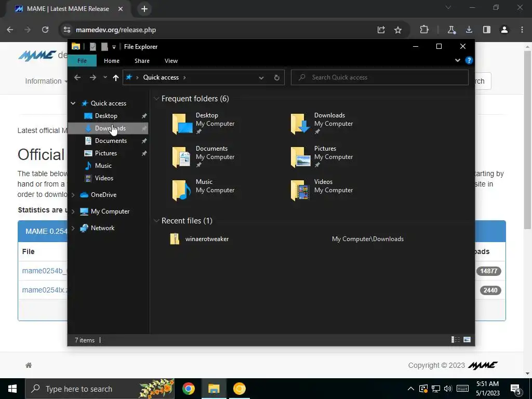532x399 pixels.
Task: Collapse the Quick access tree node
Action: click(x=73, y=103)
